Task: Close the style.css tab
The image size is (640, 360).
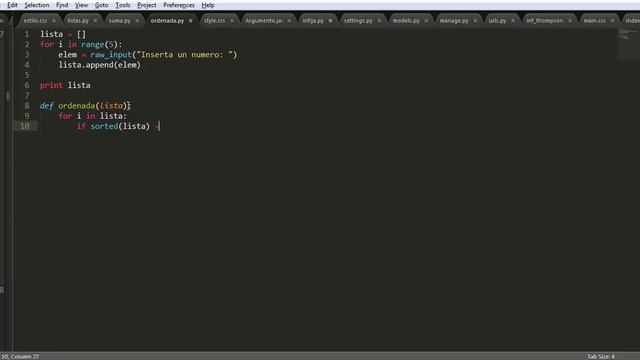Action: click(232, 20)
